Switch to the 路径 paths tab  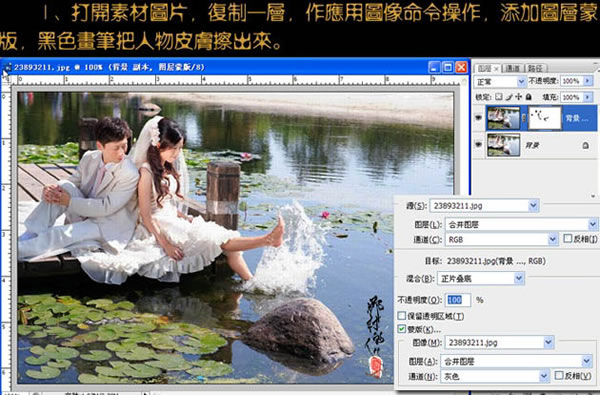click(x=535, y=69)
